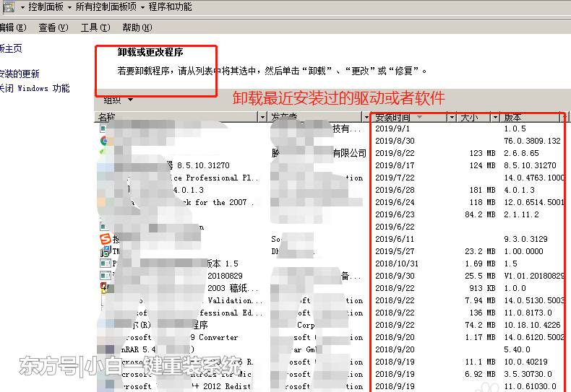Open the turn Windows features on/off link
The image size is (571, 392).
click(x=35, y=88)
